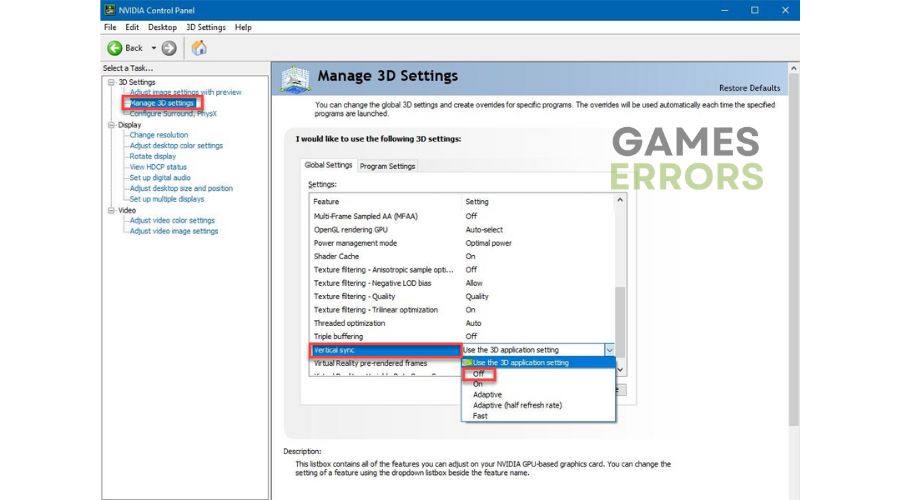Viewport: 900px width, 500px height.
Task: Collapse the Video tree node
Action: 111,210
